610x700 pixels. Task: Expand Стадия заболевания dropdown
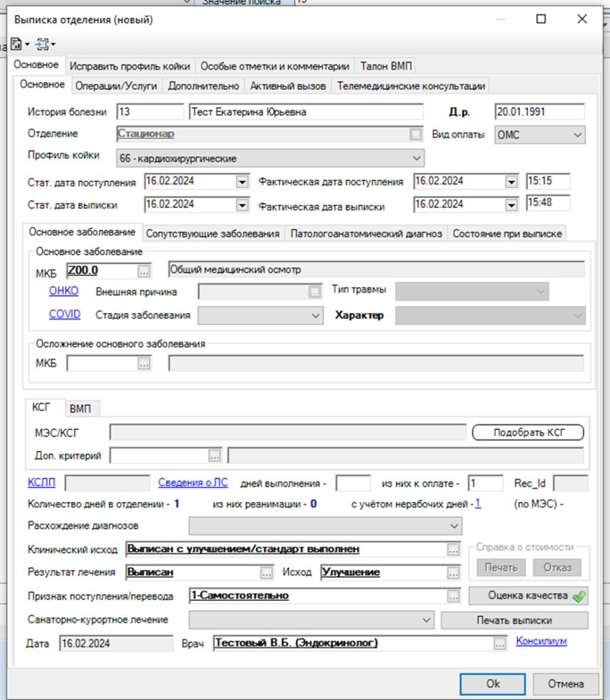pos(315,315)
